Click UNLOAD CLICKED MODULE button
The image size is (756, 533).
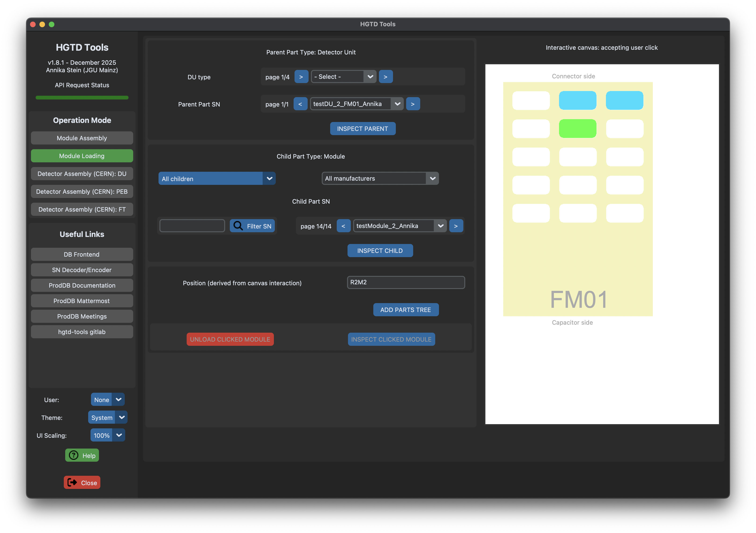[x=230, y=339]
